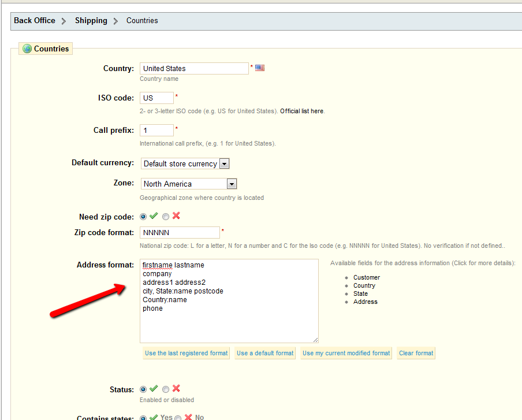Image resolution: width=522 pixels, height=420 pixels.
Task: Click the Countries globe icon
Action: pyautogui.click(x=27, y=49)
